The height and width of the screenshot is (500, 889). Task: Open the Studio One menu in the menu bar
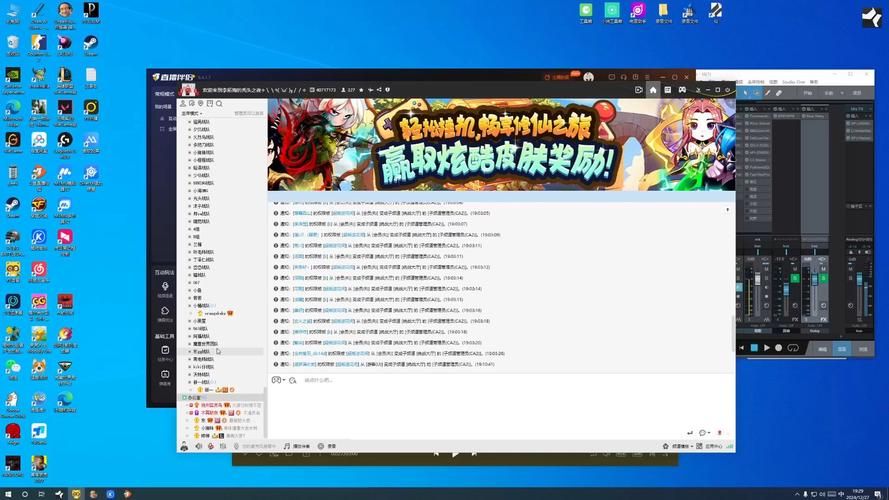pyautogui.click(x=793, y=82)
